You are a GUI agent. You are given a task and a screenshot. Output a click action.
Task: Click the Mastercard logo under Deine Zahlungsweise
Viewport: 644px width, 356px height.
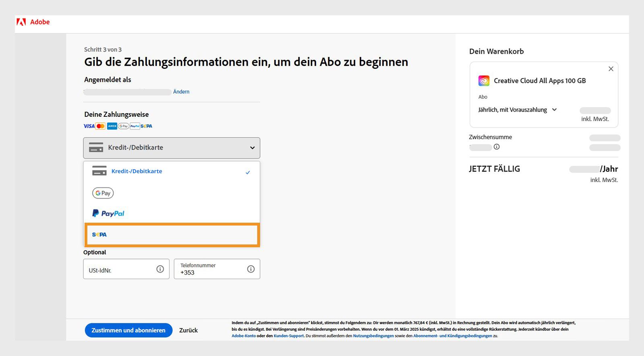point(101,126)
